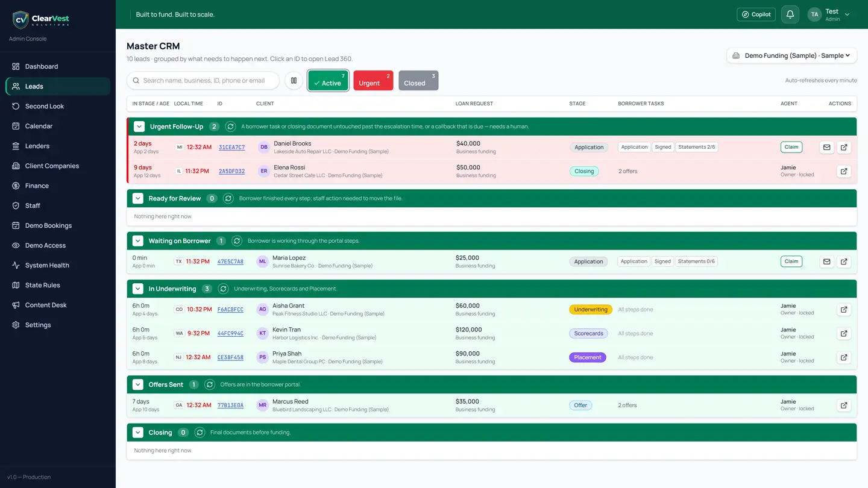Collapse the Waiting on Borrower section

[138, 241]
